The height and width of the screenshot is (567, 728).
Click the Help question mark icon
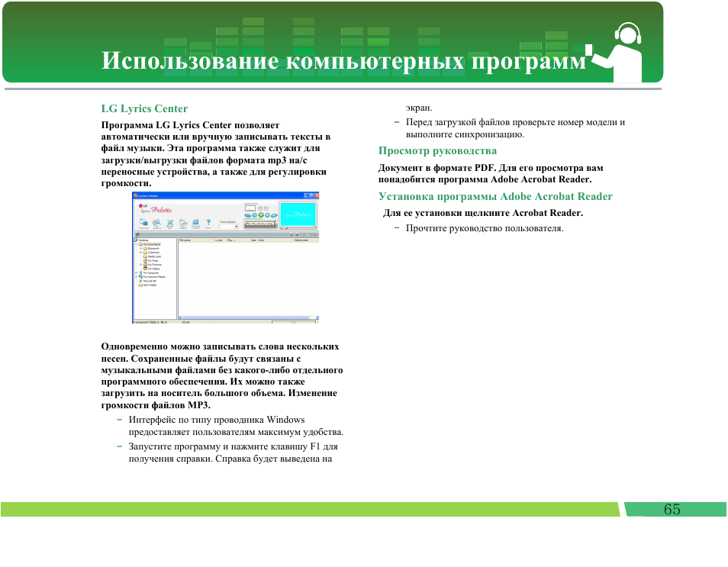tap(208, 222)
